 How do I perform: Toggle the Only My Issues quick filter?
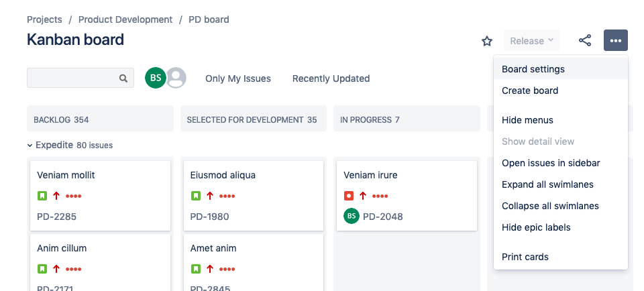(x=238, y=78)
